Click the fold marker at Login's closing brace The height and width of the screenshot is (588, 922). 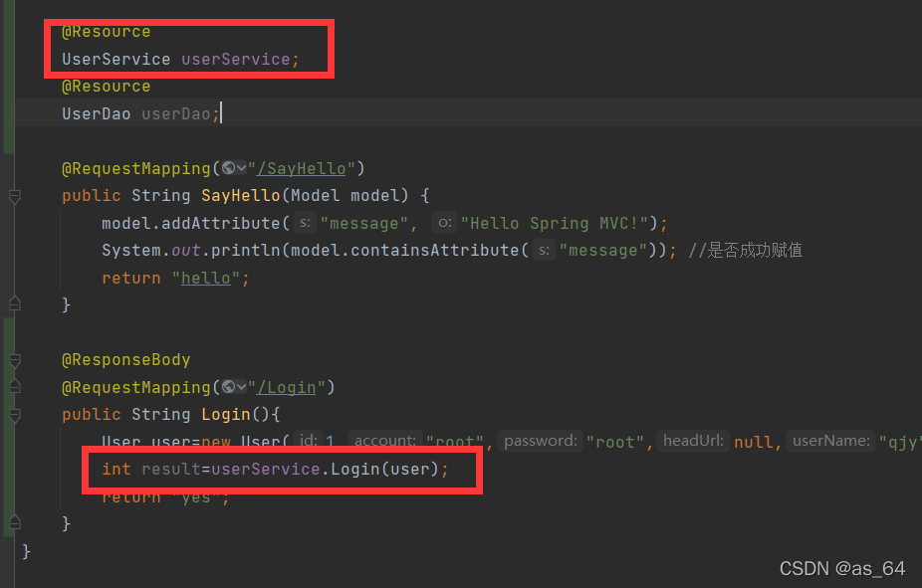click(x=15, y=522)
